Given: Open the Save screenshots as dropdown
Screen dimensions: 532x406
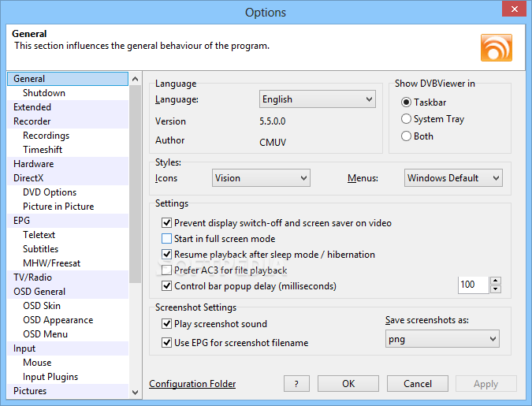Looking at the screenshot, I should [442, 339].
